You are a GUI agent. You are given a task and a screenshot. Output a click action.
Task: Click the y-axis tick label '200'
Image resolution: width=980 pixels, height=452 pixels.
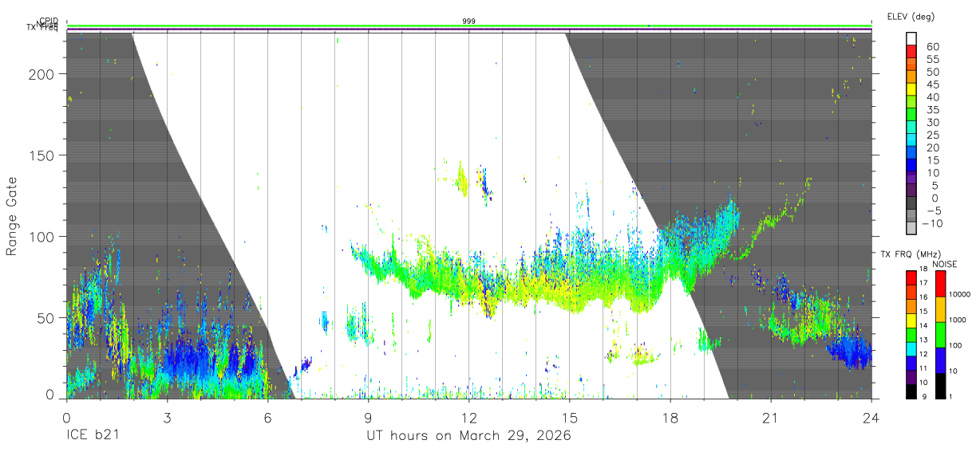click(41, 73)
